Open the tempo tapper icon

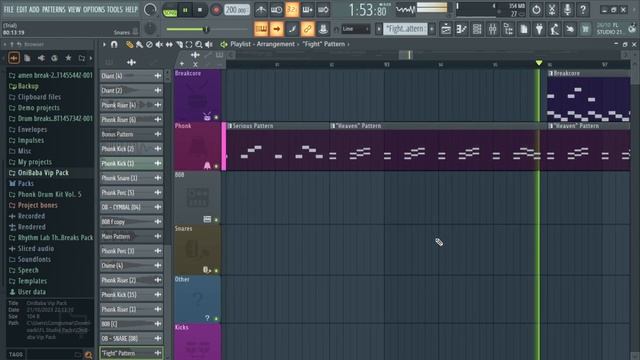click(554, 29)
